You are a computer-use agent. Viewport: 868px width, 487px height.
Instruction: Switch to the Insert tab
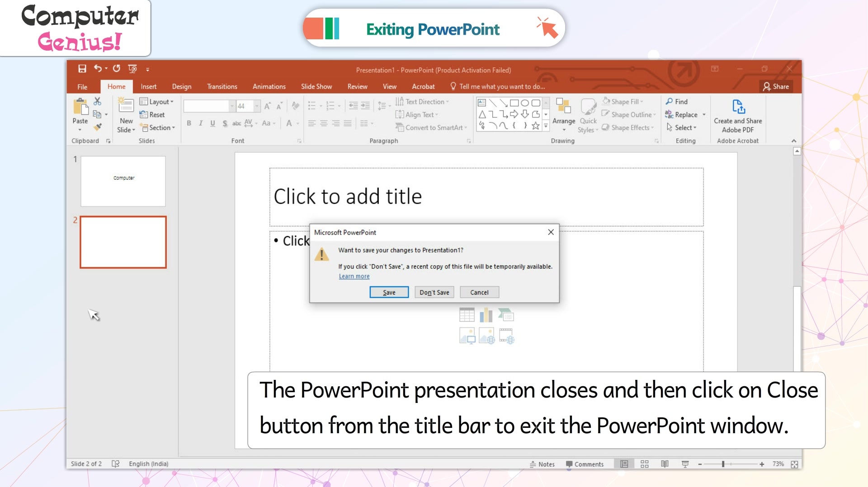point(148,87)
